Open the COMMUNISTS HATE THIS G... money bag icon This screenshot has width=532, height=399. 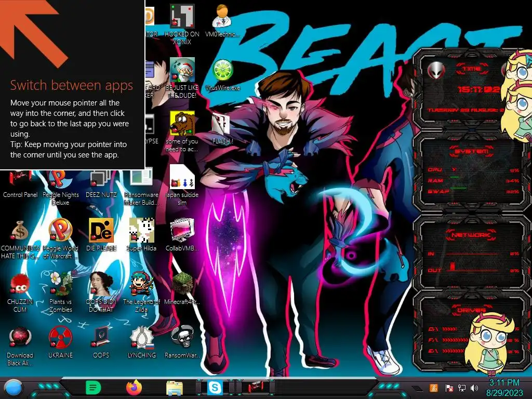20,239
